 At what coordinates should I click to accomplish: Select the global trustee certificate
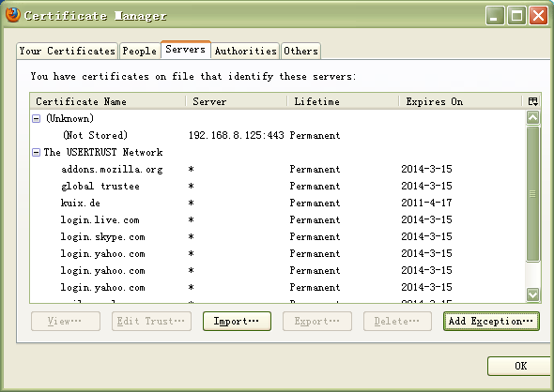pos(278,187)
